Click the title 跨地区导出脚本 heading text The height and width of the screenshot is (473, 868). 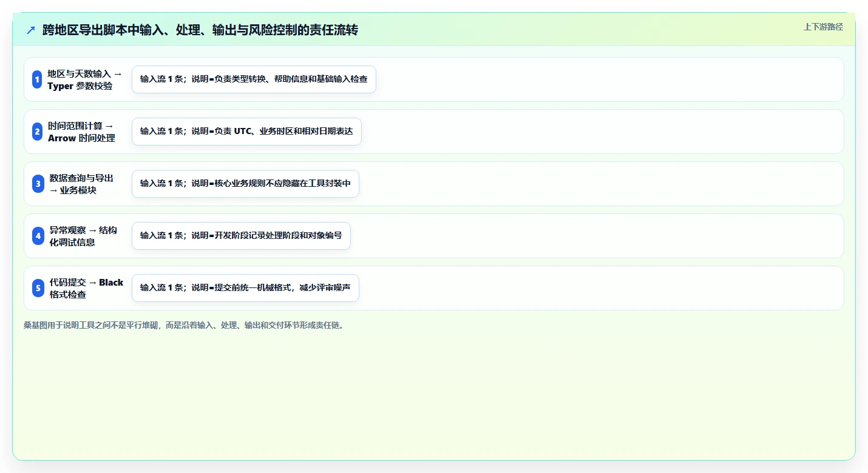click(x=200, y=30)
